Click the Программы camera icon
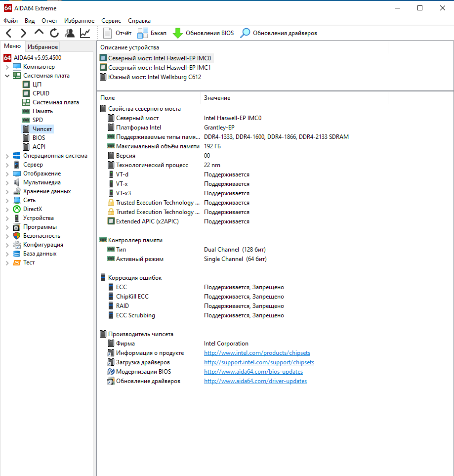454x476 pixels. click(17, 227)
